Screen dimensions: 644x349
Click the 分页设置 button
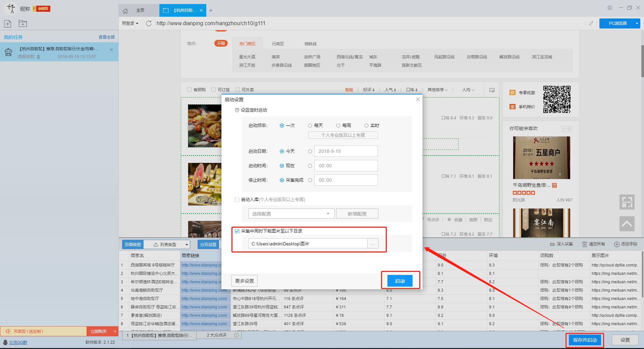[208, 244]
